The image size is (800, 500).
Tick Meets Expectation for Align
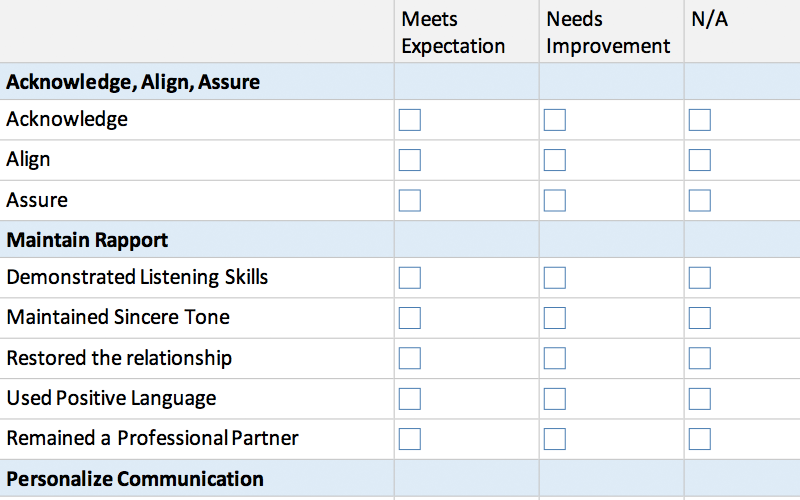(410, 160)
